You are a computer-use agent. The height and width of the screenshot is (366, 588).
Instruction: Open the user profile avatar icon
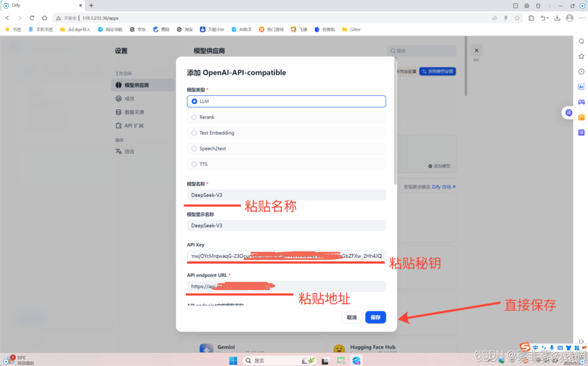point(570,18)
